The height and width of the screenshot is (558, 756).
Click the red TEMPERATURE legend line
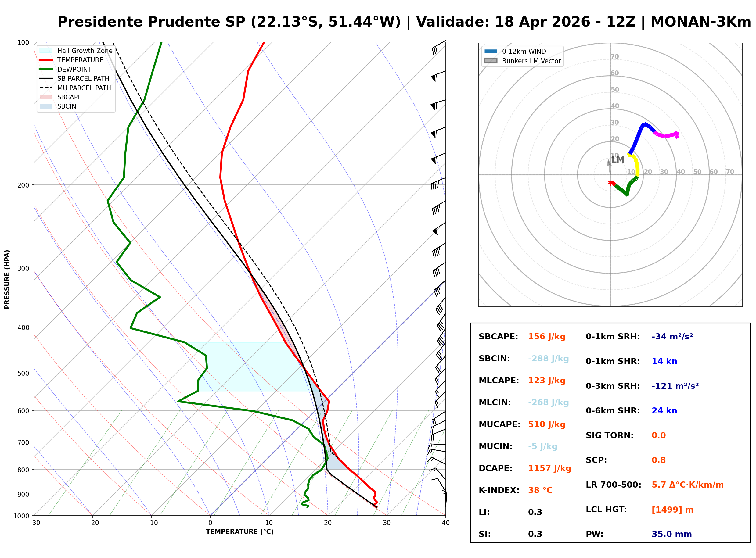tap(46, 60)
